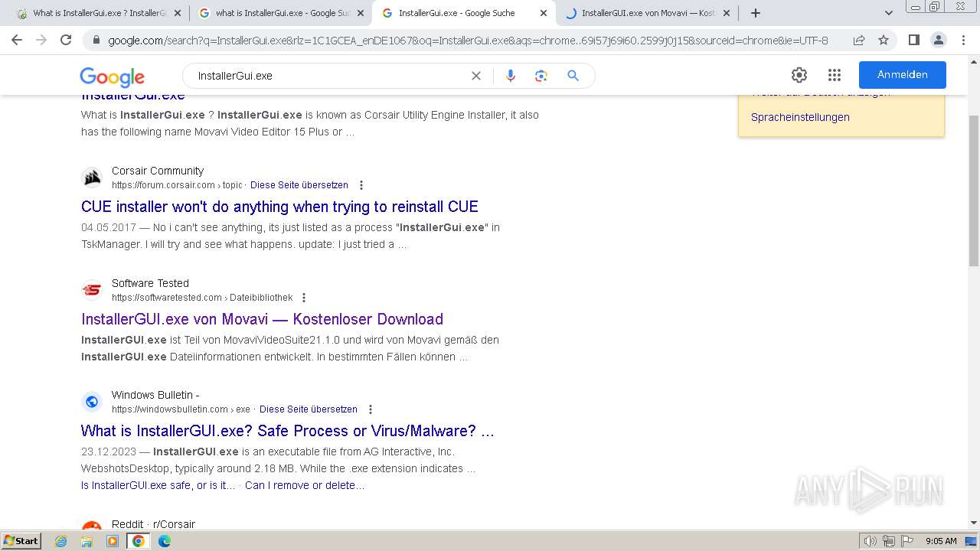Open 'Can I remove or delete...' sublink
The image size is (980, 551).
(x=305, y=485)
